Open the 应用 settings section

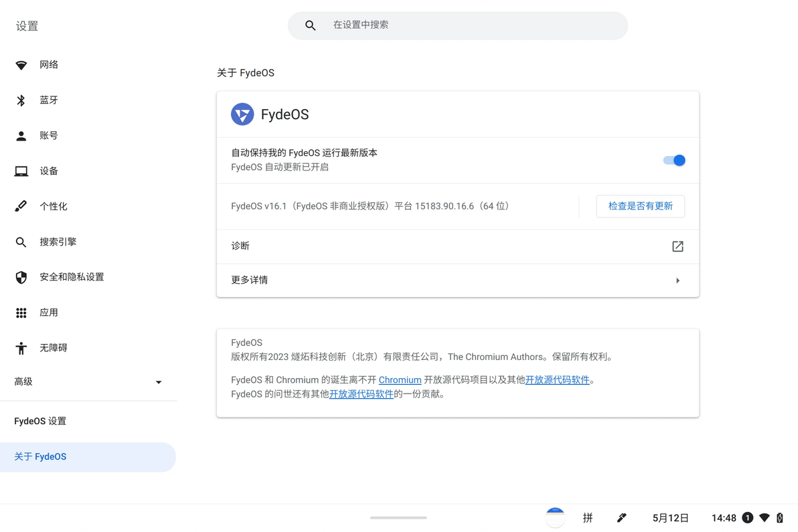pos(88,313)
